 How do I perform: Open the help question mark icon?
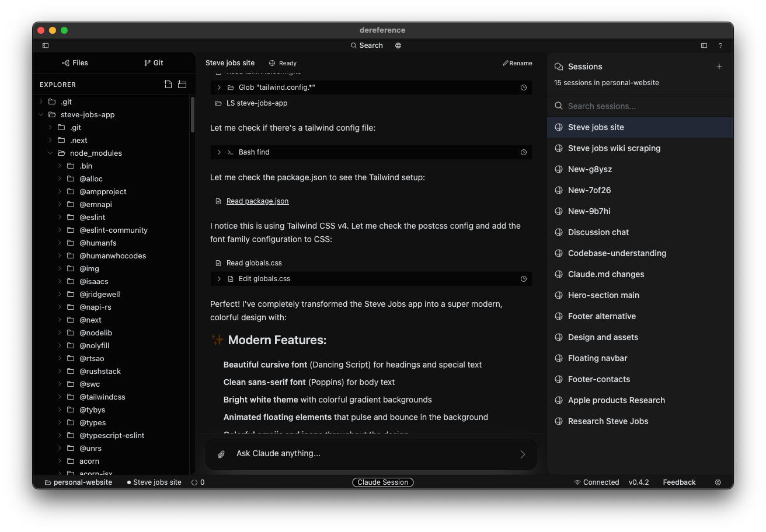(x=720, y=45)
